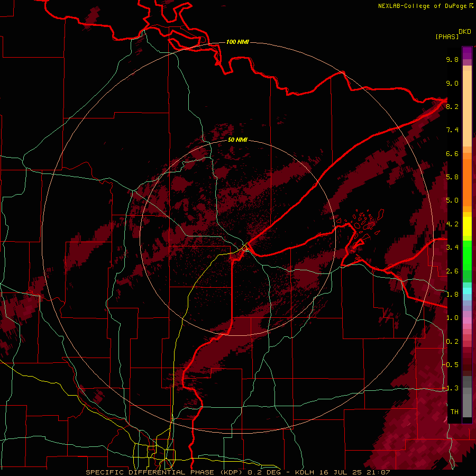The image size is (476, 476).
Task: Click the cyan segment of the color bar
Action: (467, 291)
